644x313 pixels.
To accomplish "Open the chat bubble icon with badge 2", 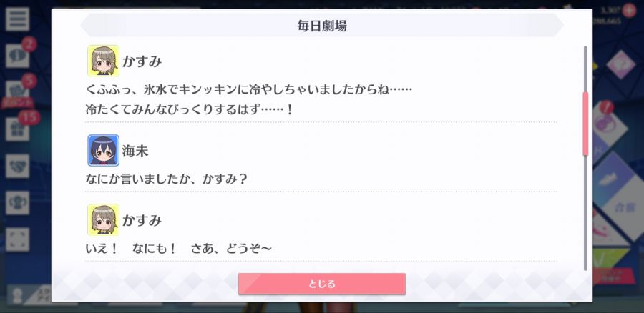I will 17,56.
